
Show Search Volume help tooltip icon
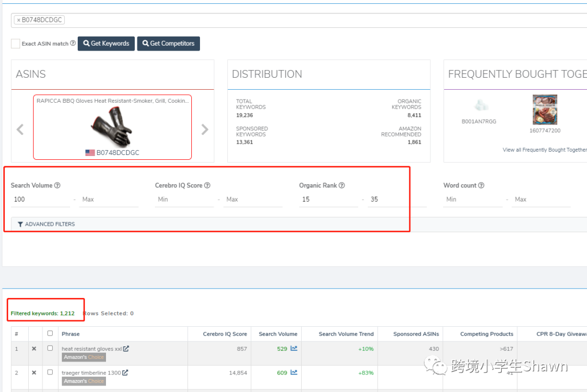pos(57,185)
